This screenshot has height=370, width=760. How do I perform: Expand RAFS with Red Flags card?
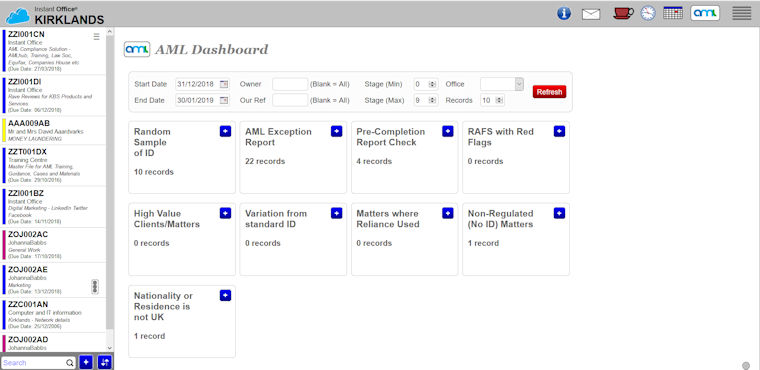tap(559, 131)
